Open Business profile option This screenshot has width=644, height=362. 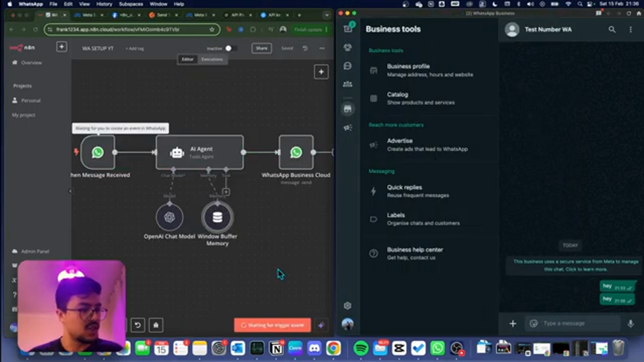click(430, 70)
